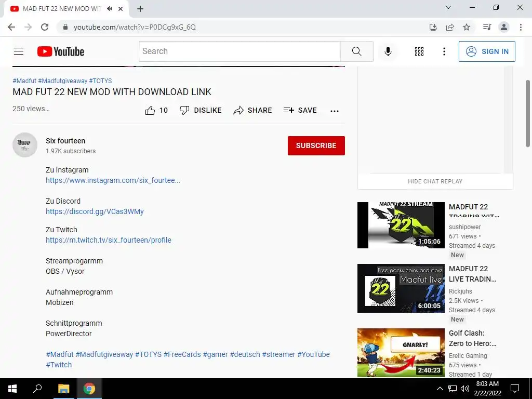The image size is (532, 399).
Task: Click the install app icon in the address bar
Action: point(433,27)
